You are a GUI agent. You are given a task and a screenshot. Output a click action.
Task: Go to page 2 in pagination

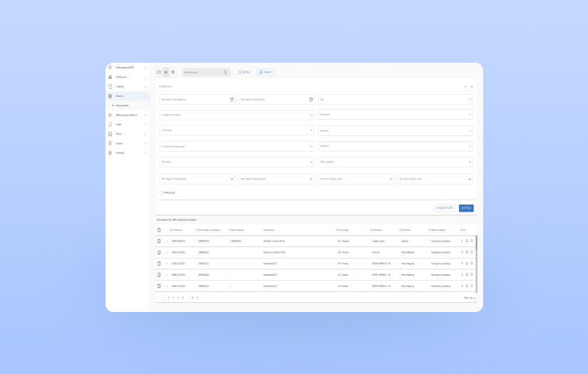[169, 298]
